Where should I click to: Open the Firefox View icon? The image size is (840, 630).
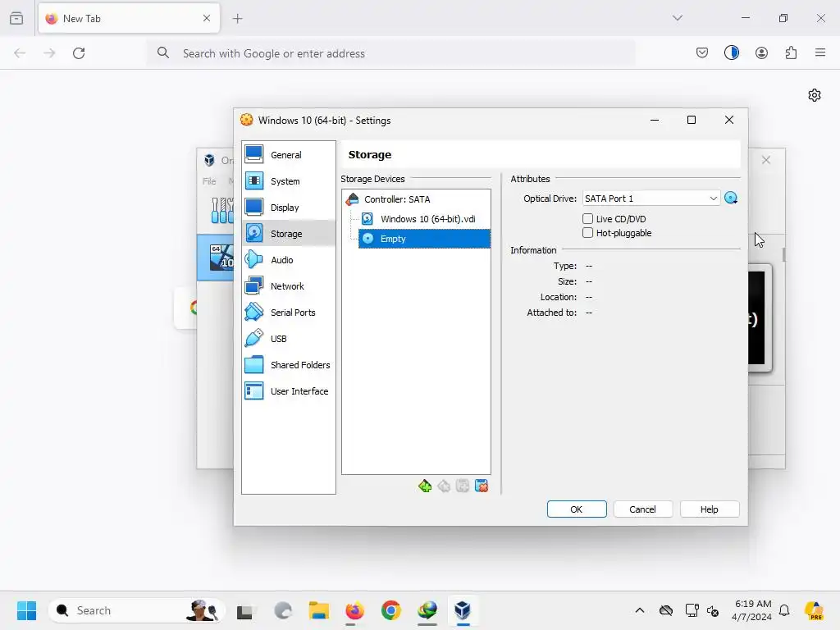coord(16,18)
